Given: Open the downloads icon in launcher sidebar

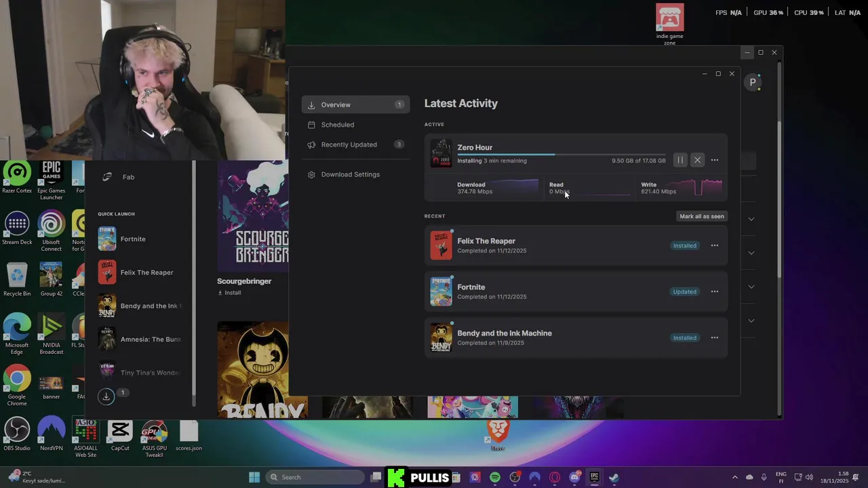Looking at the screenshot, I should point(106,397).
